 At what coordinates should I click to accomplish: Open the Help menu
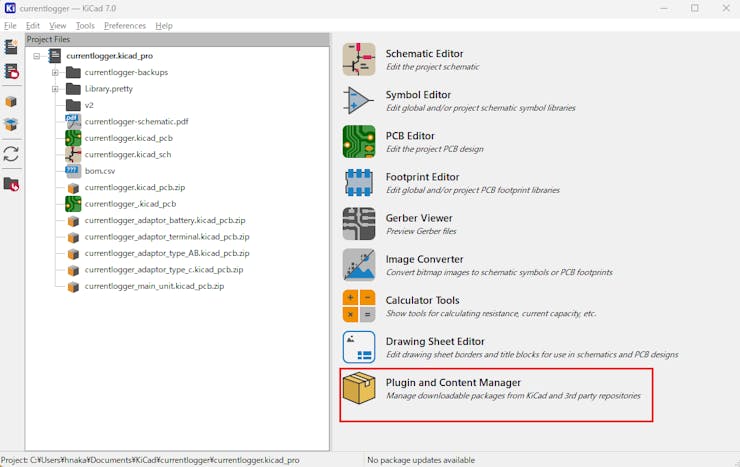[x=164, y=25]
